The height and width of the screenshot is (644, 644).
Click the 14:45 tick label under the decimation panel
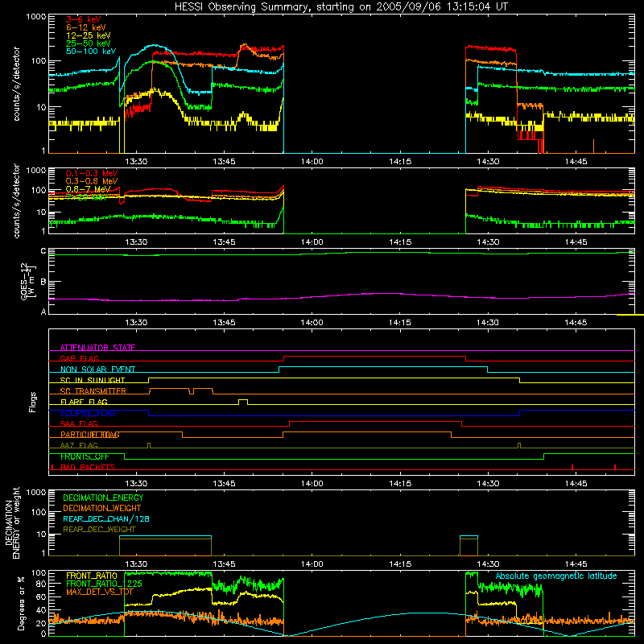[576, 564]
